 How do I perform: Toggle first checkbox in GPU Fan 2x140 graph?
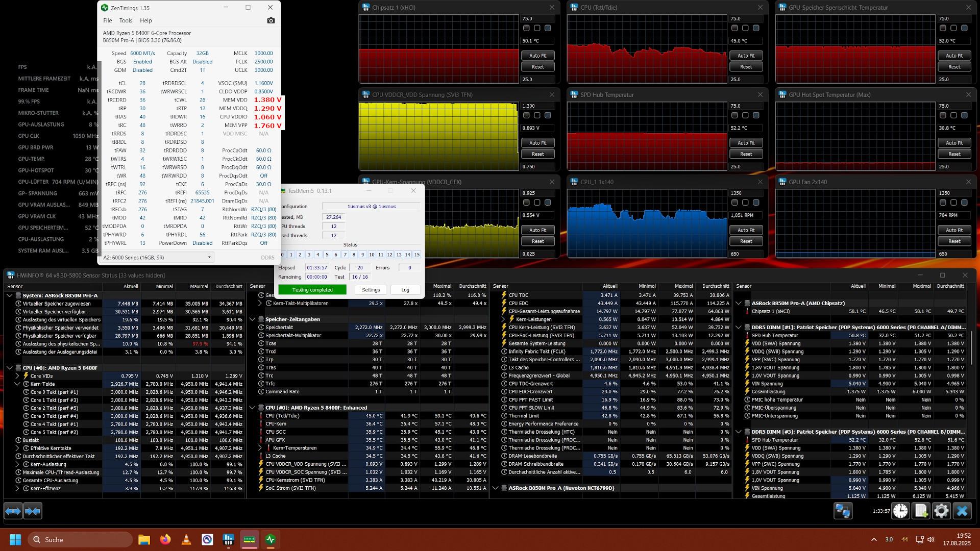tap(943, 203)
